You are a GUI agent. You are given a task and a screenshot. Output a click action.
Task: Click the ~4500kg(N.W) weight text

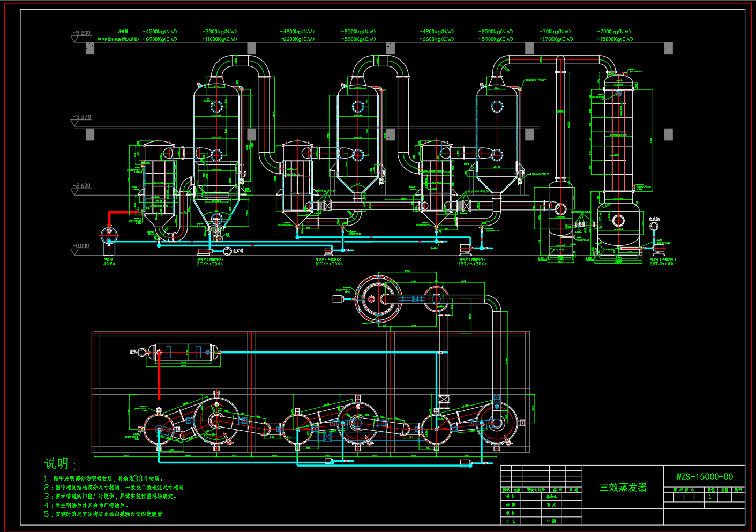(x=160, y=32)
